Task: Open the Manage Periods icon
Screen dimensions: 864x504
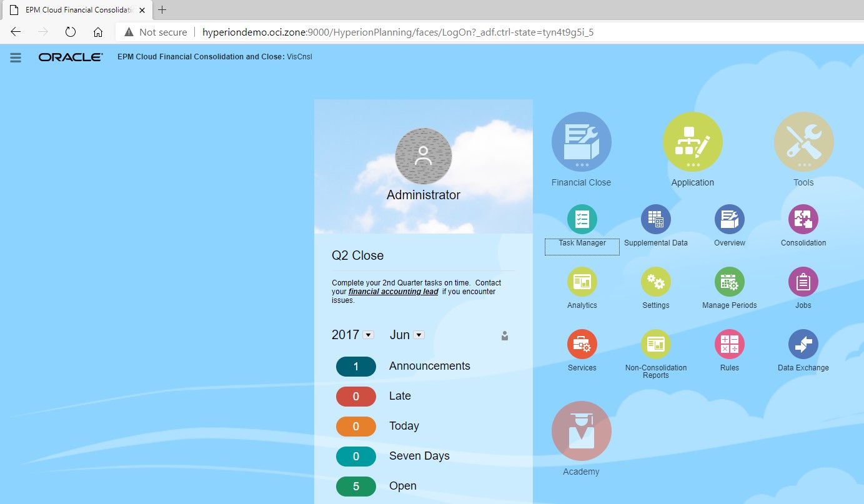Action: (730, 282)
